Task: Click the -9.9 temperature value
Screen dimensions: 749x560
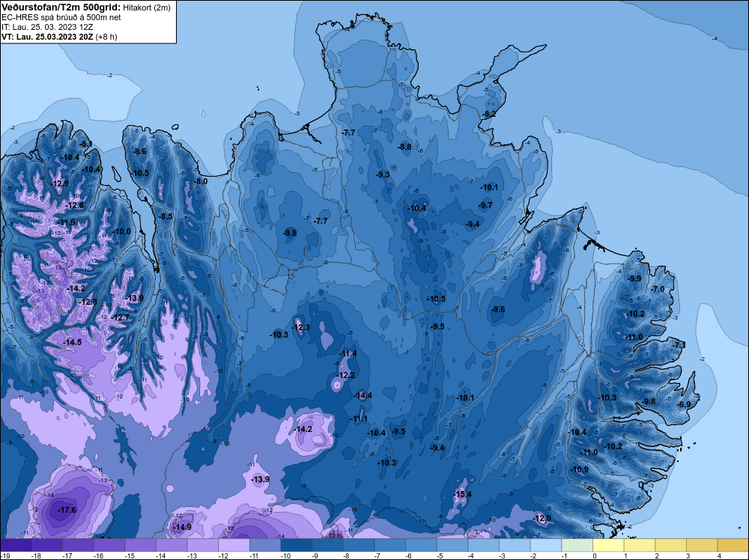Action: point(634,279)
